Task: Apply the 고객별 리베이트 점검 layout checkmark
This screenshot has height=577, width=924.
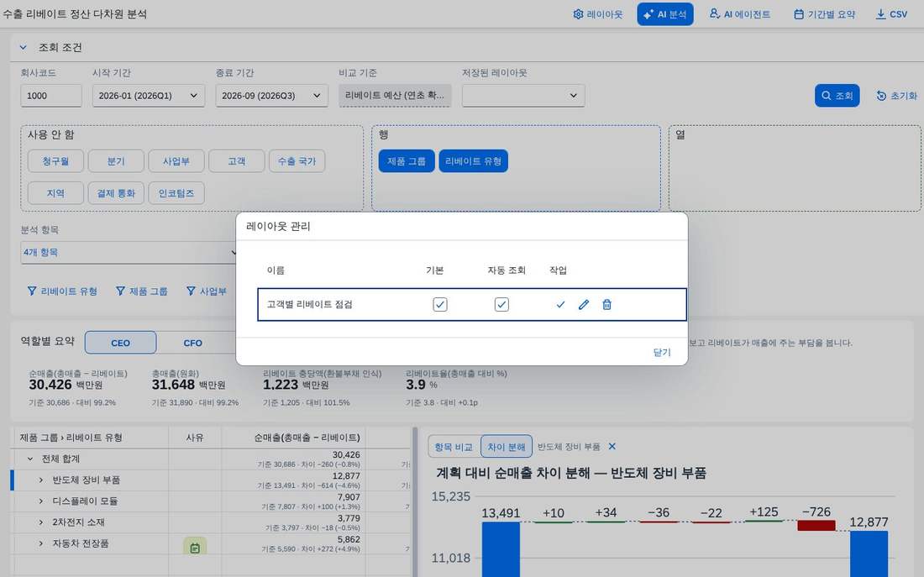Action: click(x=560, y=305)
